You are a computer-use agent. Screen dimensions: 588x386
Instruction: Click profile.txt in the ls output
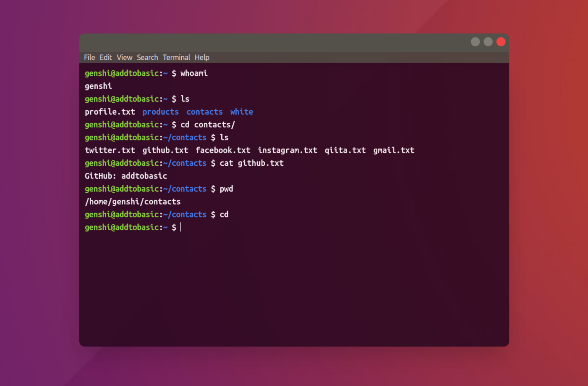(110, 112)
